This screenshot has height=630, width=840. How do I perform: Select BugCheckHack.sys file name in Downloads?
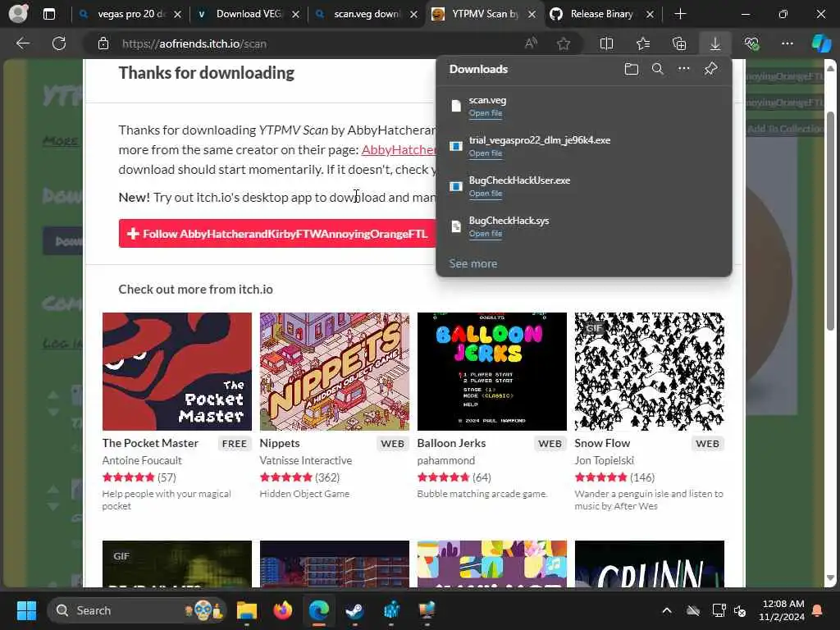tap(509, 221)
